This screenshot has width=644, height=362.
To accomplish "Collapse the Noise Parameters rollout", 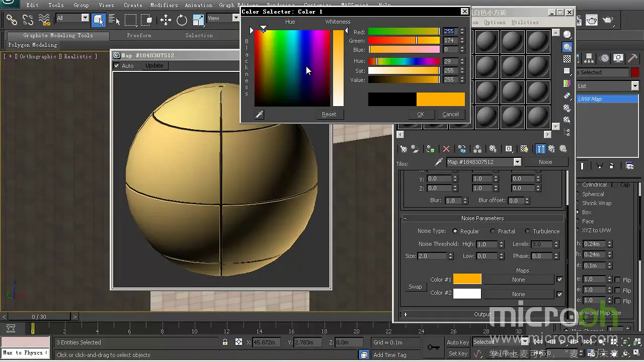I will 482,218.
